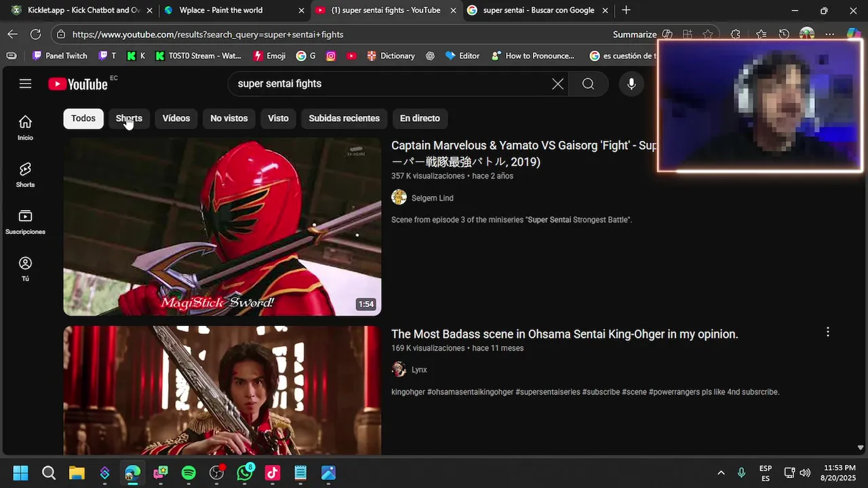Click the Lynx channel name
The height and width of the screenshot is (488, 868).
419,369
